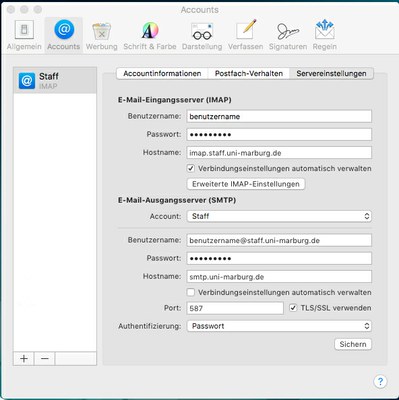Open the Allgemein preferences pane
Viewport: 399px width, 400px height.
click(x=24, y=35)
